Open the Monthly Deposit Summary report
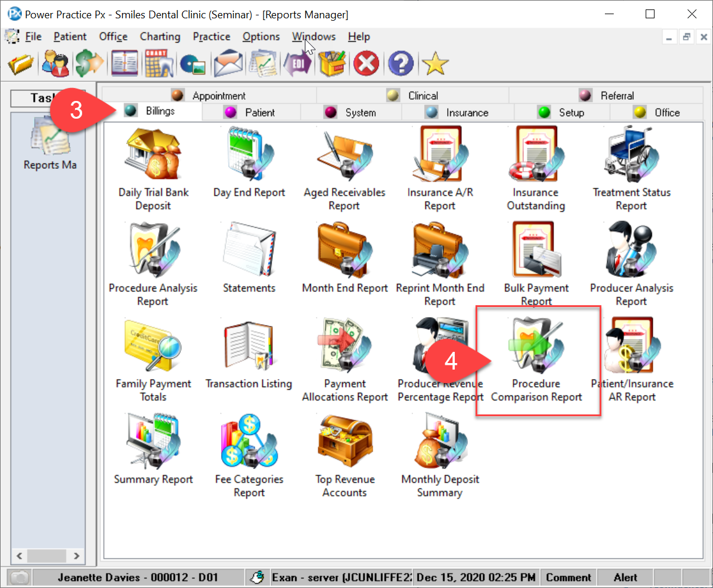The width and height of the screenshot is (713, 588). coord(440,456)
